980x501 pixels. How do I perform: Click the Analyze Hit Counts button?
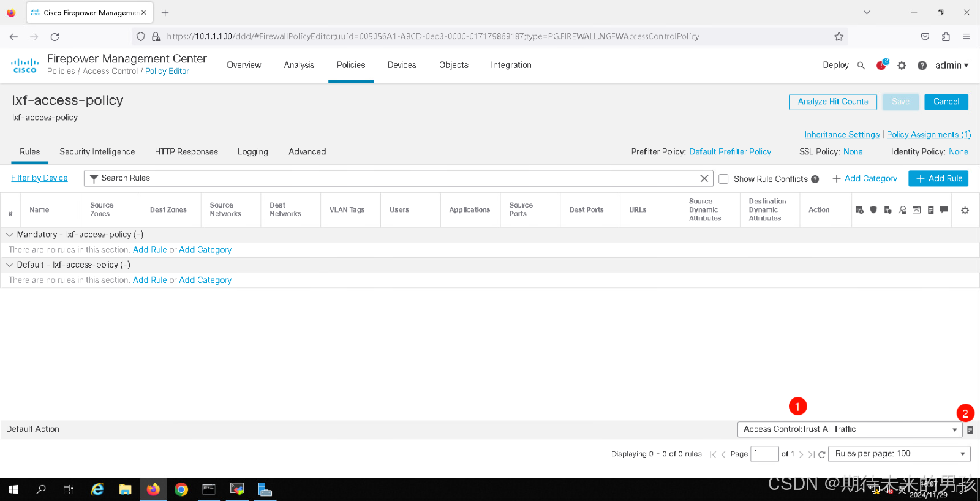833,102
